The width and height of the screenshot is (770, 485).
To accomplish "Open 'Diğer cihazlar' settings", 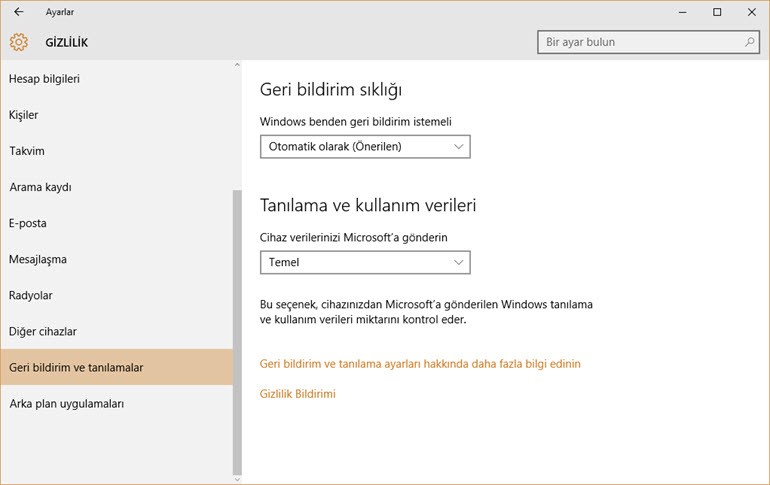I will [43, 331].
